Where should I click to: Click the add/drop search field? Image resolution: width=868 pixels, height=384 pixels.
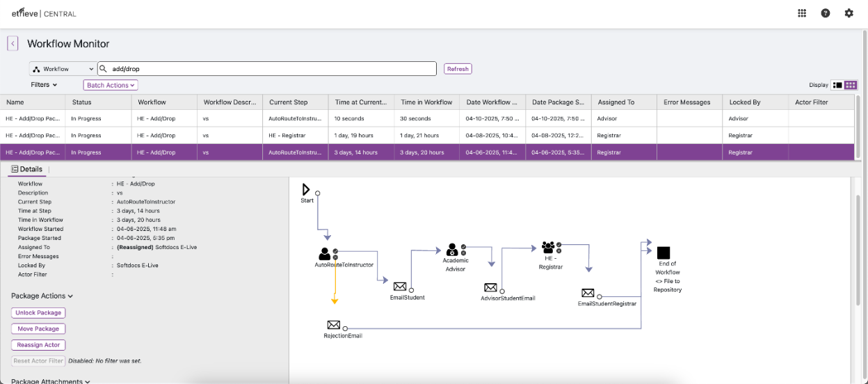(267, 69)
